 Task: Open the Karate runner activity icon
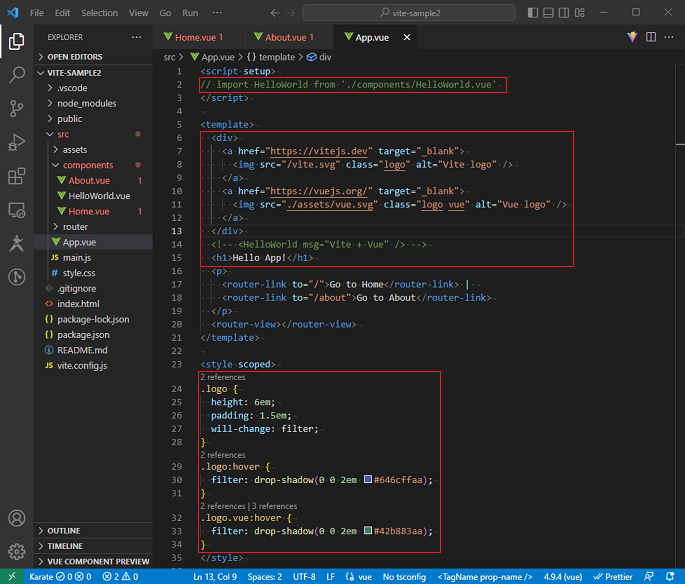[x=17, y=243]
